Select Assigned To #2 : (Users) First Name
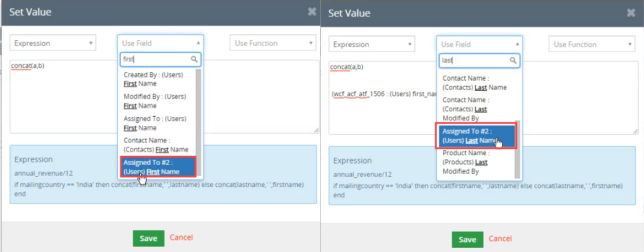 158,167
